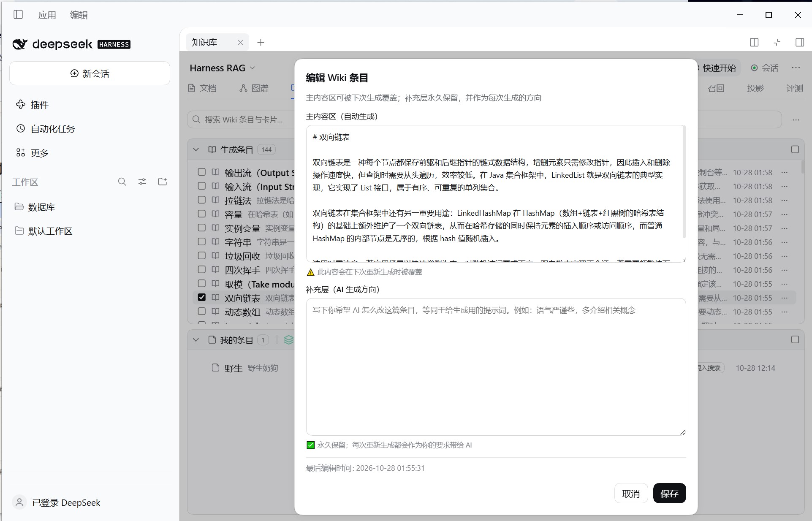Click into the 补充层 text area
This screenshot has width=812, height=521.
click(496, 367)
